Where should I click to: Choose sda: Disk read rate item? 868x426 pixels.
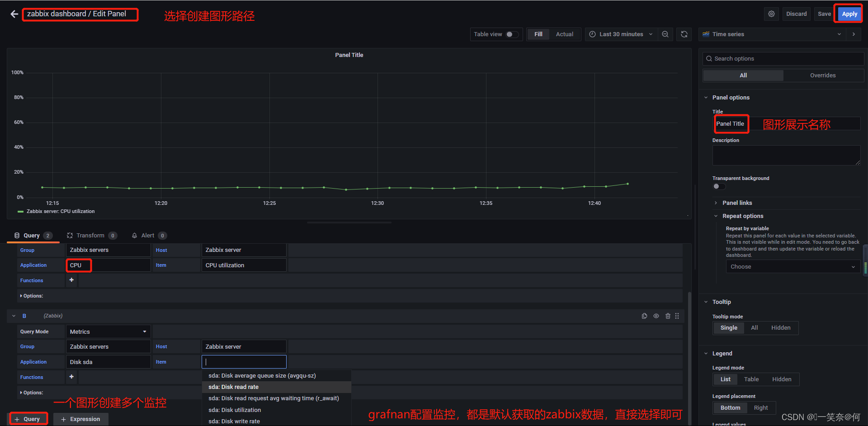tap(276, 387)
